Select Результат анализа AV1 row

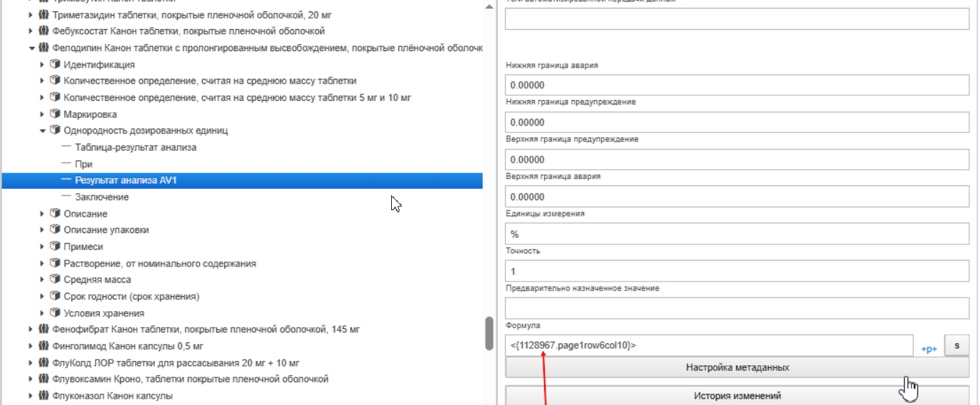pos(242,180)
